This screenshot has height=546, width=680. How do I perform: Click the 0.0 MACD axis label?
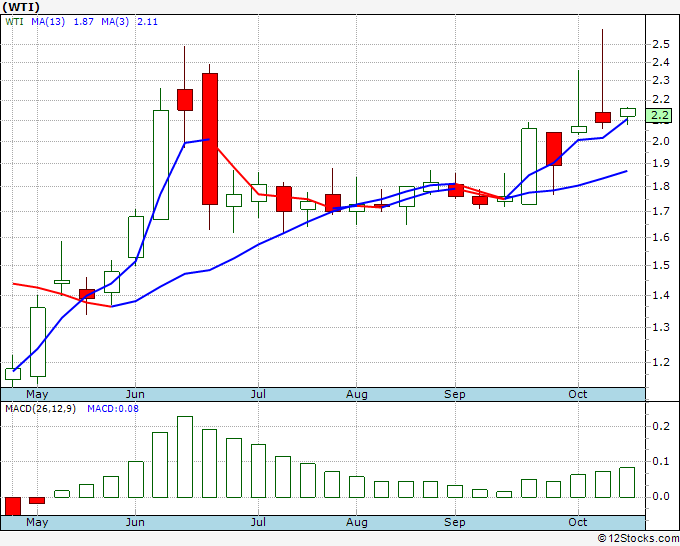coord(661,497)
